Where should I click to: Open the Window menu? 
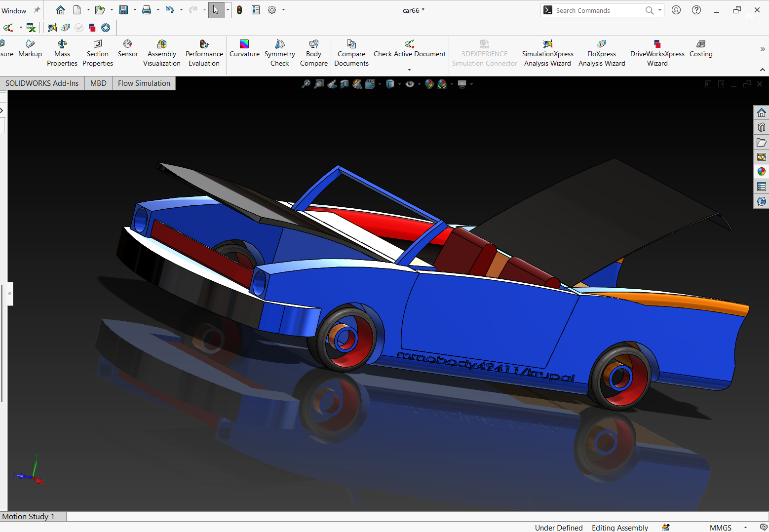click(14, 10)
